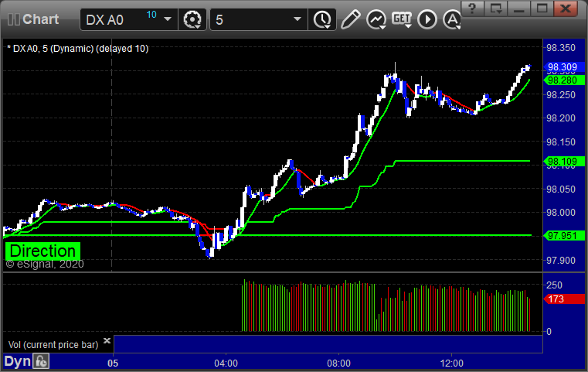Click the blue 98.309 price marker
Screen dimensions: 588x372
(x=564, y=67)
